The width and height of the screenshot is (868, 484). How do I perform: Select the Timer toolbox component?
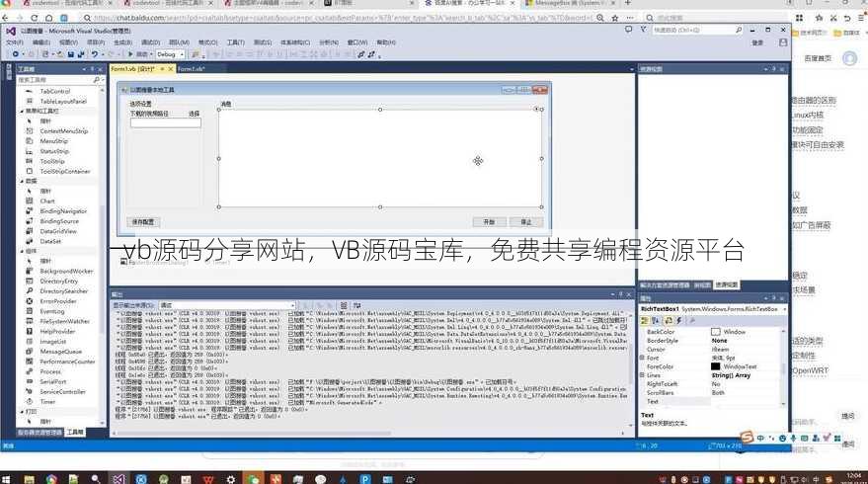[x=47, y=401]
